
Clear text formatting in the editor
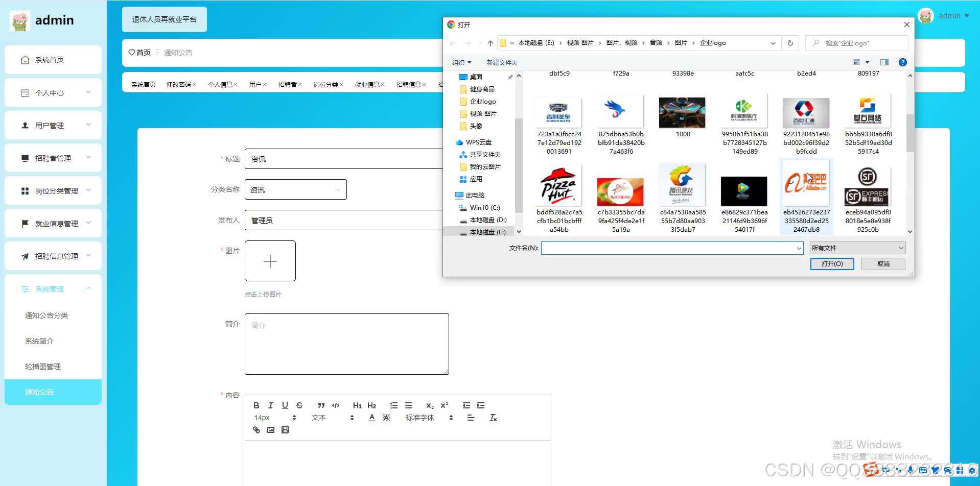tap(493, 418)
